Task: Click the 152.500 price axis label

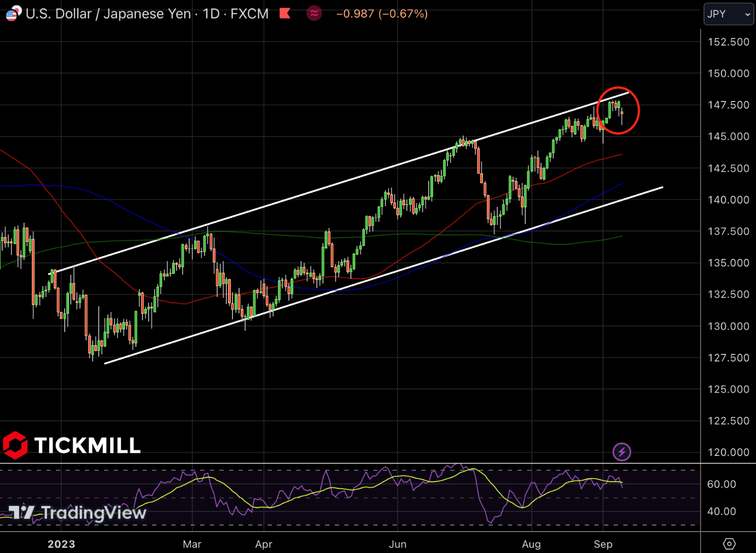Action: [729, 42]
